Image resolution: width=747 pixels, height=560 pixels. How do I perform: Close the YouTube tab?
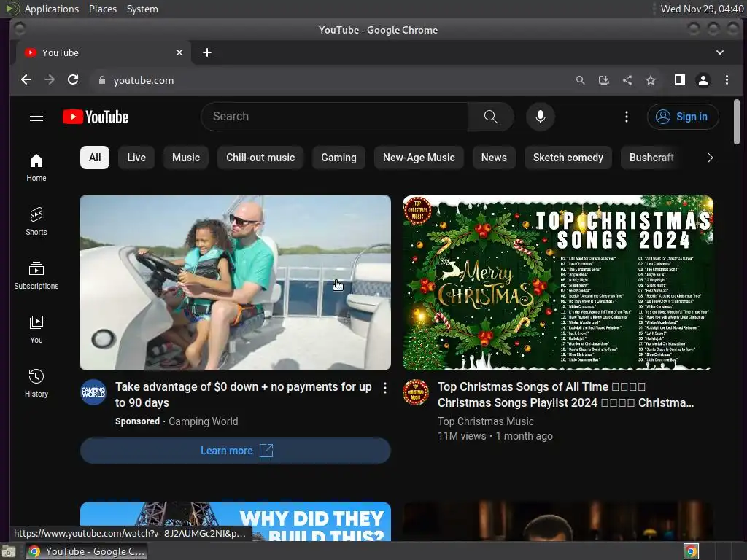pyautogui.click(x=179, y=52)
